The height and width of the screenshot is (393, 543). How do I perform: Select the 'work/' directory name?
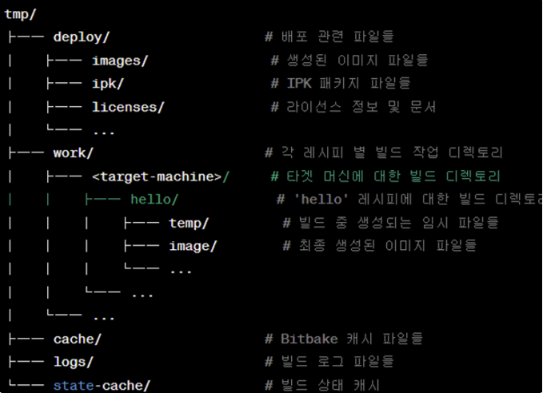73,153
